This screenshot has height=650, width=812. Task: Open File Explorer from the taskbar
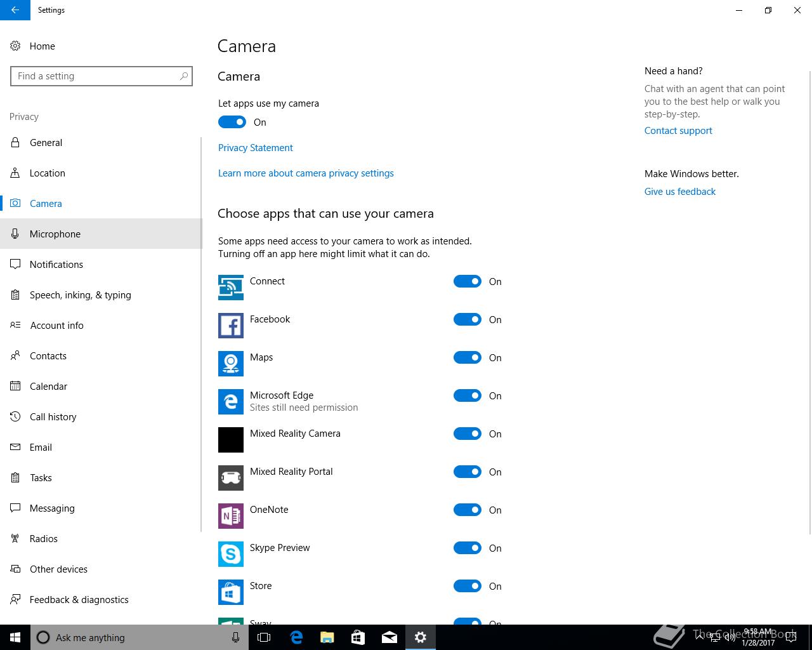pos(327,637)
